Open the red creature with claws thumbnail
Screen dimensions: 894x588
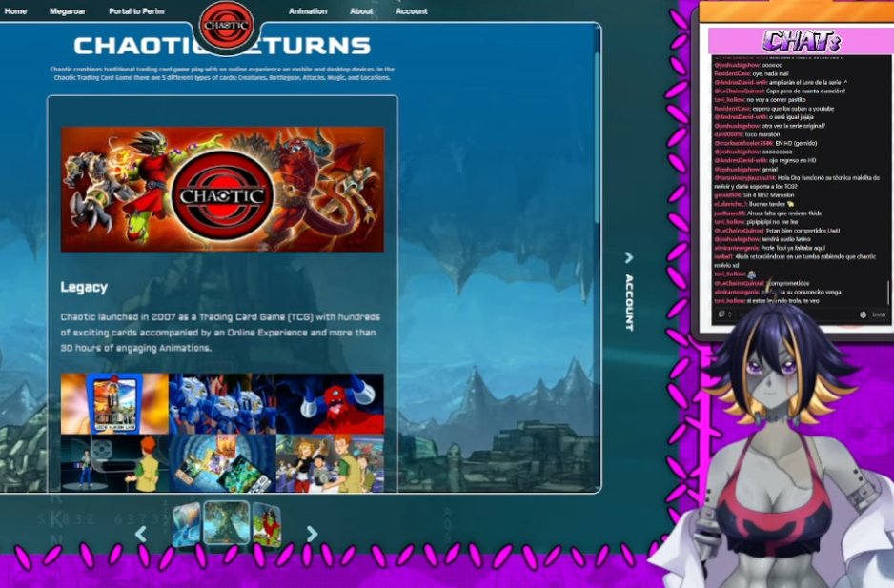coord(330,404)
